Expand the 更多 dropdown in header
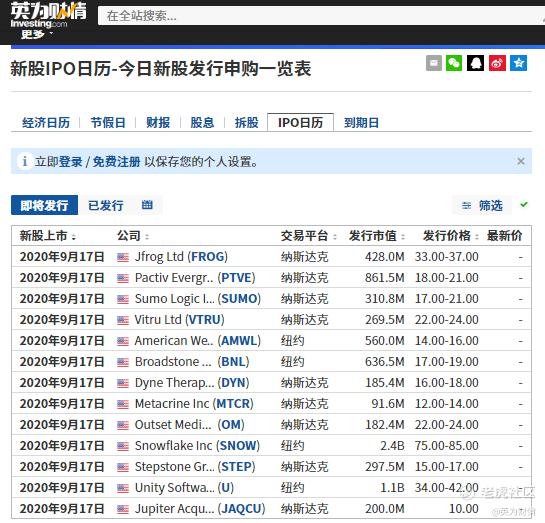The width and height of the screenshot is (545, 523). [x=36, y=34]
